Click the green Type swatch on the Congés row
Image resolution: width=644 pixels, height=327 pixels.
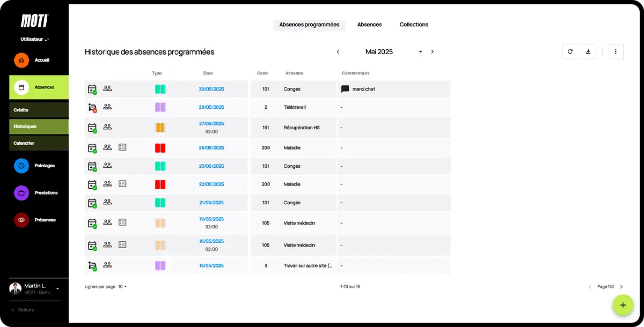pos(160,88)
